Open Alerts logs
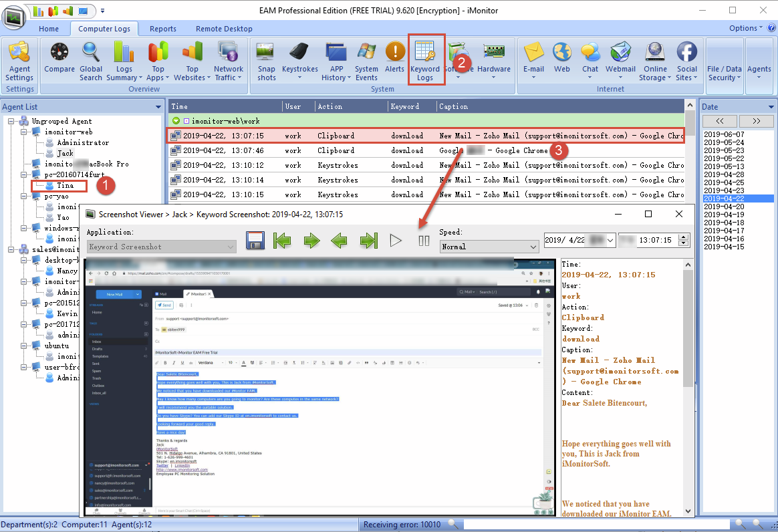 pyautogui.click(x=394, y=57)
